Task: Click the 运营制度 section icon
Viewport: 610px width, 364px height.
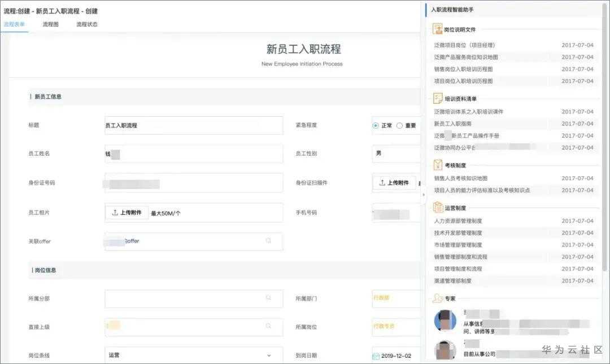Action: (x=438, y=207)
